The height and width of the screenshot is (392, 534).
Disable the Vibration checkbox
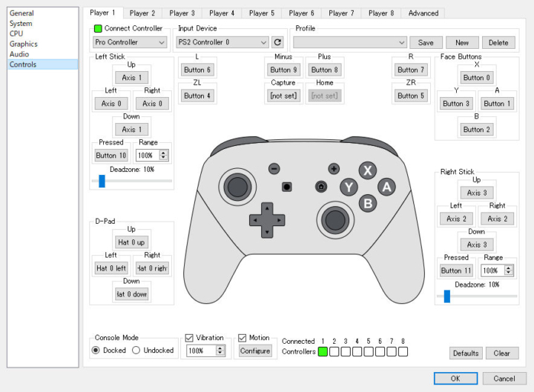click(189, 338)
